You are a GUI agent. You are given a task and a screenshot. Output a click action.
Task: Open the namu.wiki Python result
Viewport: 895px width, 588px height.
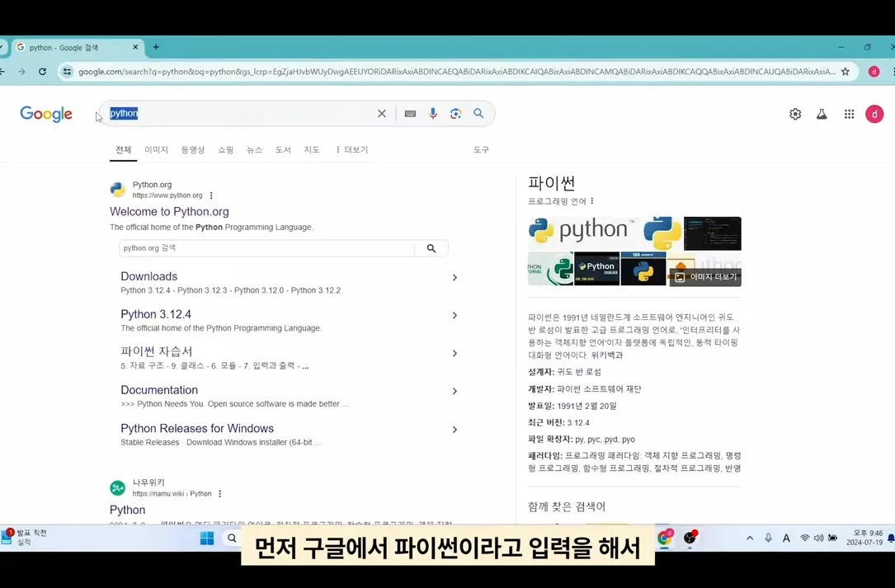(x=127, y=510)
